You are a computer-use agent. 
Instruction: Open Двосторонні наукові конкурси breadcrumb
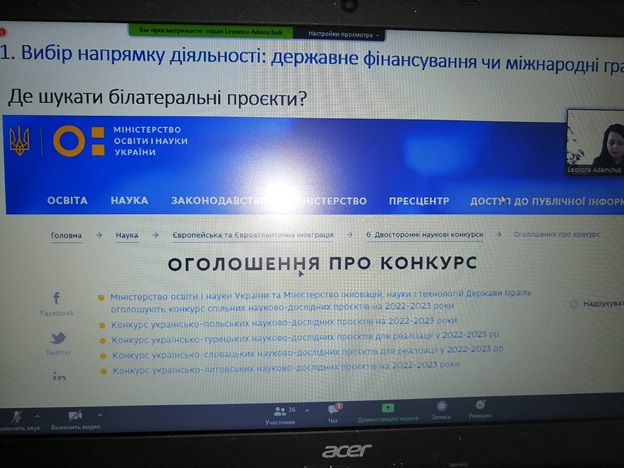click(x=425, y=234)
